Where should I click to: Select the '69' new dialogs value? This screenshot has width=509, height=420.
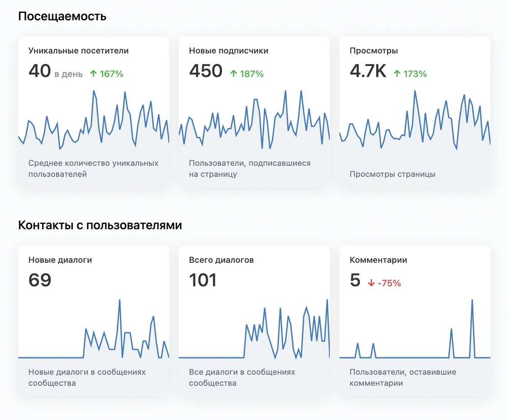tap(40, 280)
